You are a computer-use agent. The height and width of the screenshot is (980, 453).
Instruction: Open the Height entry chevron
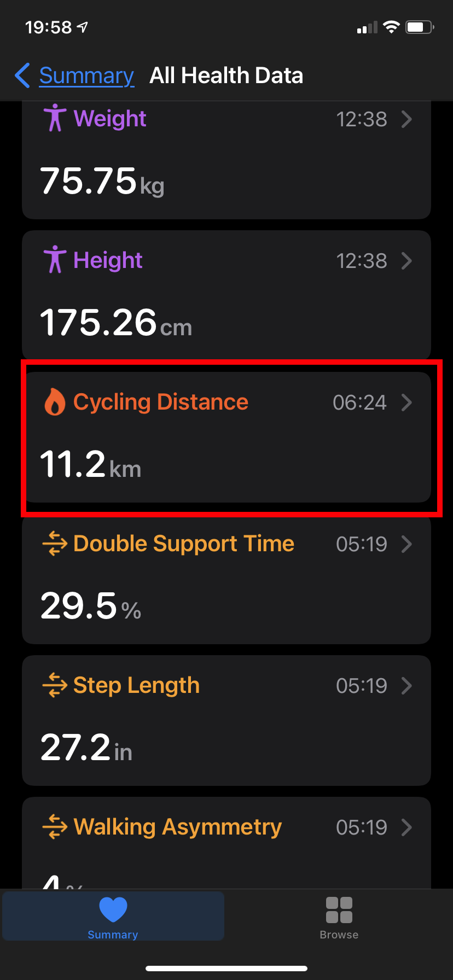coord(406,261)
